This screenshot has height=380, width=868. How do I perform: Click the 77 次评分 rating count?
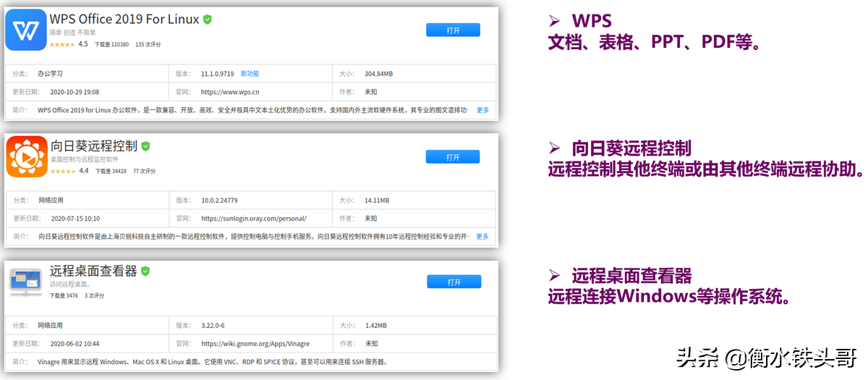144,172
